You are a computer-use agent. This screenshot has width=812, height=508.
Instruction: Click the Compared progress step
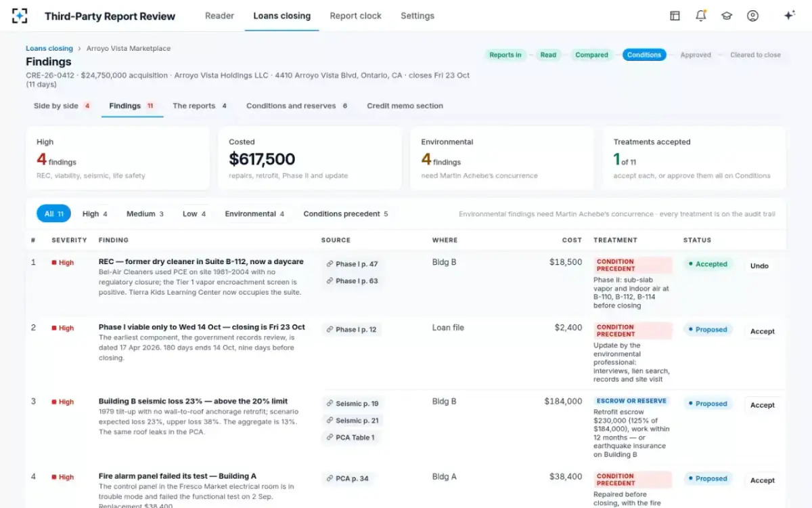click(x=591, y=55)
